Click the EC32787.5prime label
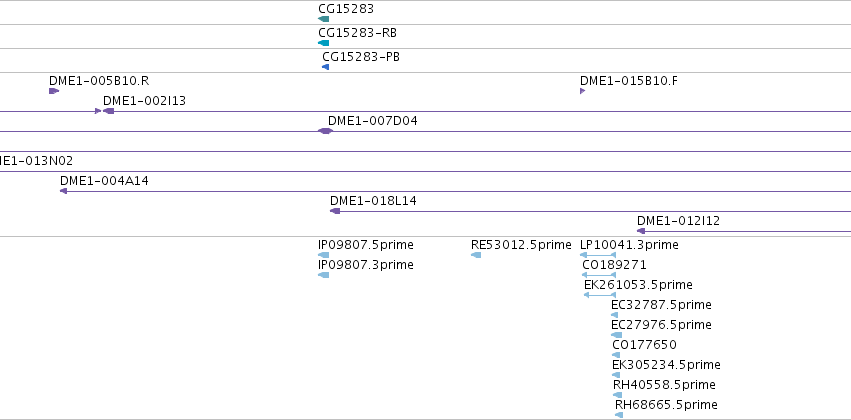 [x=661, y=306]
